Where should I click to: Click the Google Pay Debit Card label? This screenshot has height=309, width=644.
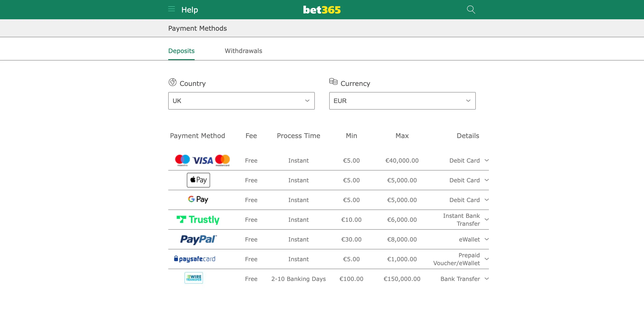[465, 200]
